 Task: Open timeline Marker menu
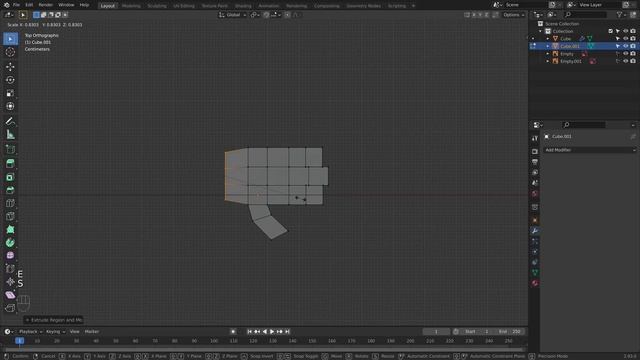pos(92,332)
